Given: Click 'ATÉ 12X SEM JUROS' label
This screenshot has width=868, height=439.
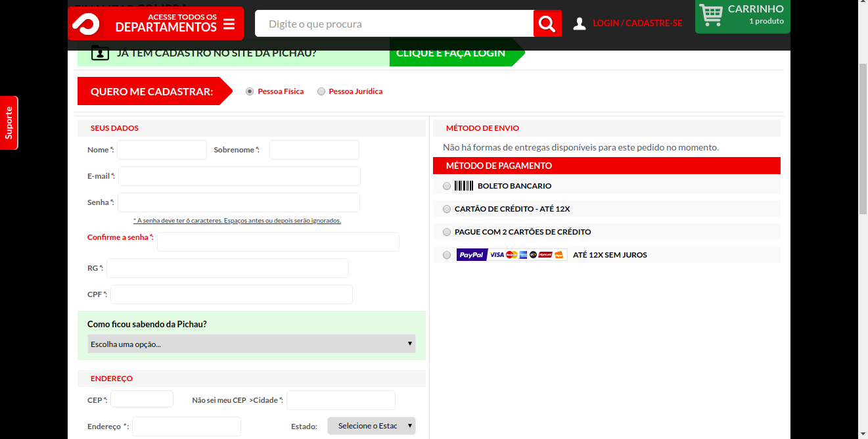Looking at the screenshot, I should [610, 255].
